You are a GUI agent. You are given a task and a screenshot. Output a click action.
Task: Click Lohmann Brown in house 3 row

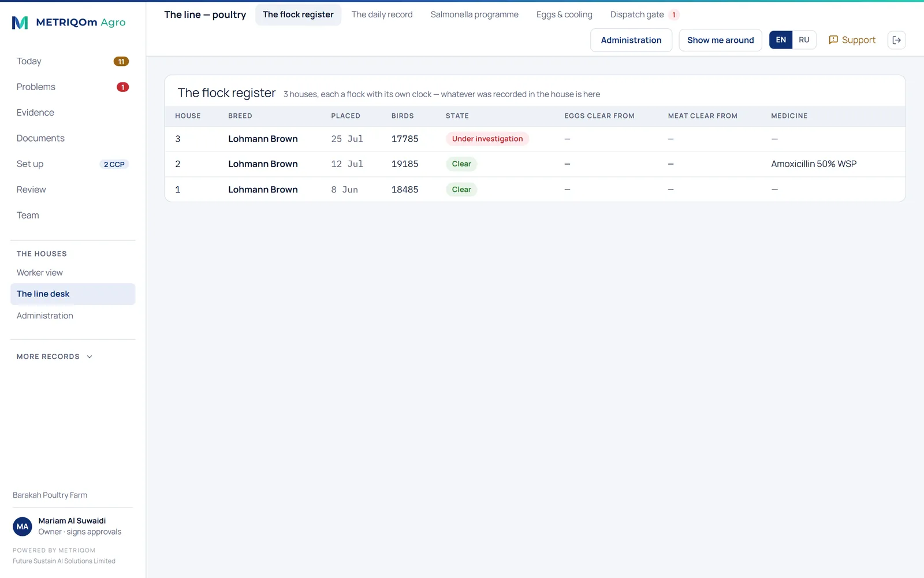263,139
